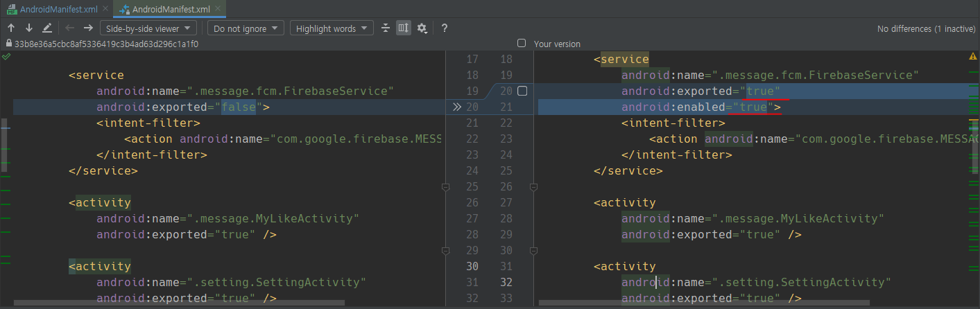Image resolution: width=980 pixels, height=309 pixels.
Task: Go to next file with forward arrow
Action: [x=88, y=28]
